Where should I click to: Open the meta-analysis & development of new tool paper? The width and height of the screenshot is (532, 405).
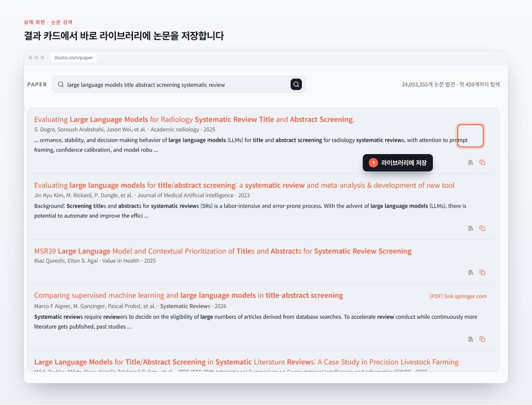click(x=244, y=185)
